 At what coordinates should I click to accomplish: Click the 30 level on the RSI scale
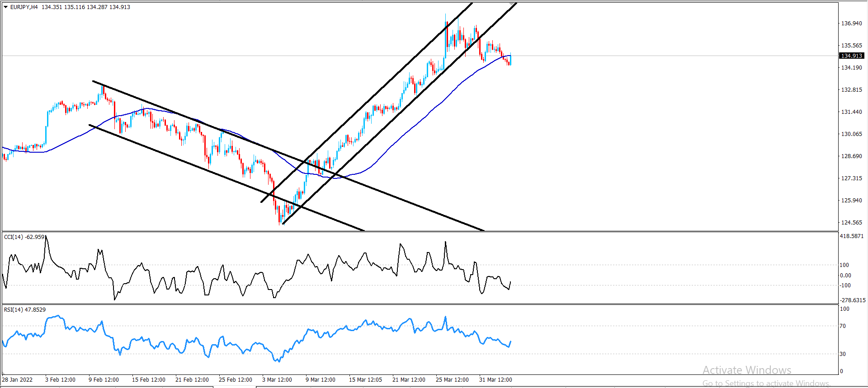click(x=843, y=354)
